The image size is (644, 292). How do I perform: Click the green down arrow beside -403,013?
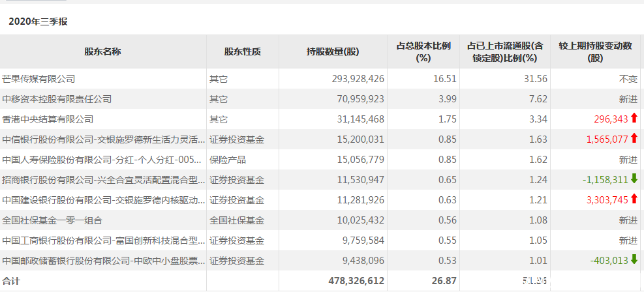coord(634,259)
